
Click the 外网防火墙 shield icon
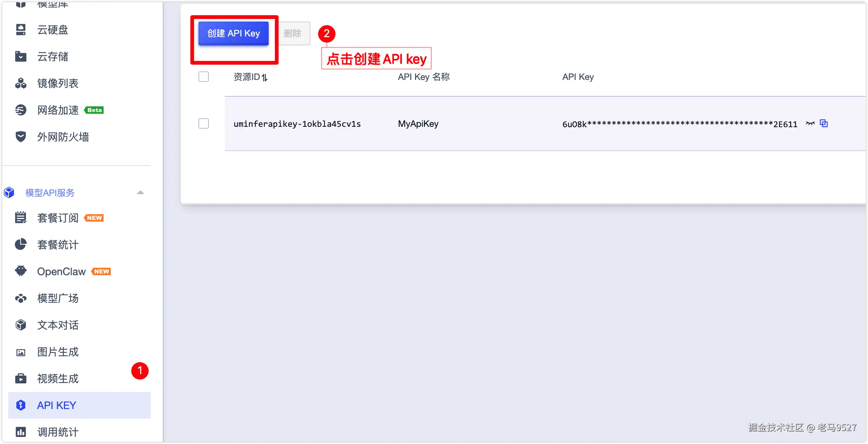[21, 137]
